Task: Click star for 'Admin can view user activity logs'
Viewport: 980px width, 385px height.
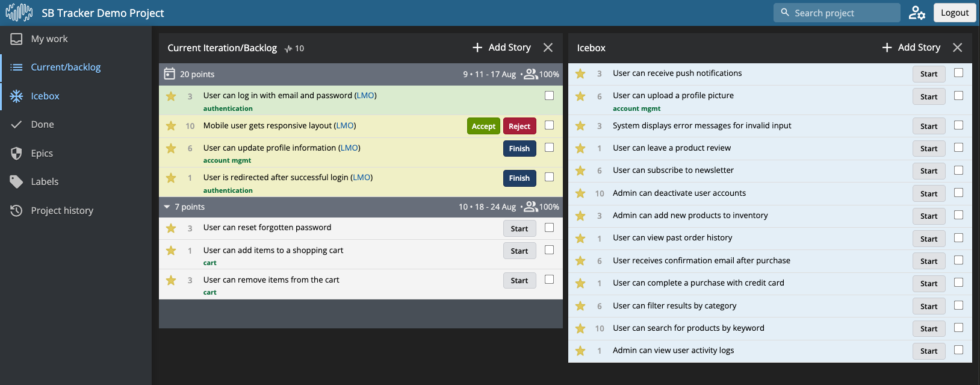Action: click(x=580, y=351)
